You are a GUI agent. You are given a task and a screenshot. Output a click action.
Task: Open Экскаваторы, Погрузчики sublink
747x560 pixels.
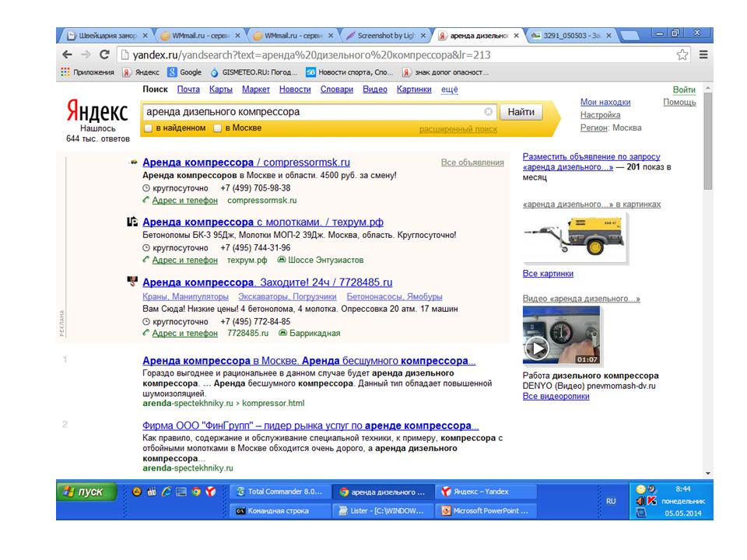tap(287, 296)
